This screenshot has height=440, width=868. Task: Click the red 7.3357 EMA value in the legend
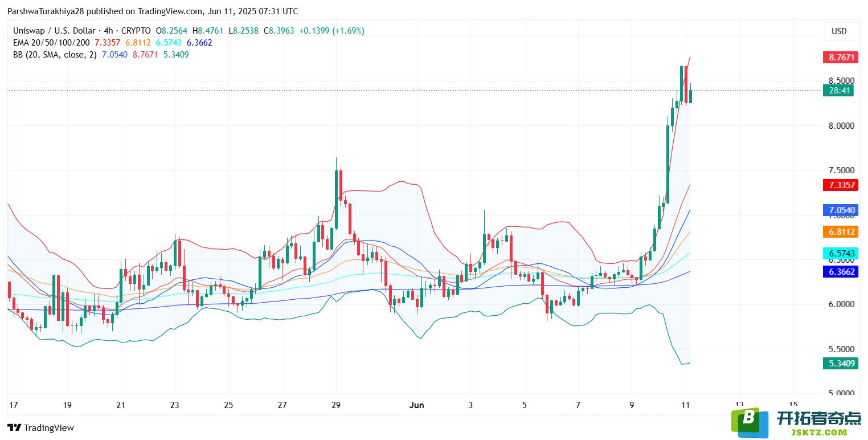(108, 43)
